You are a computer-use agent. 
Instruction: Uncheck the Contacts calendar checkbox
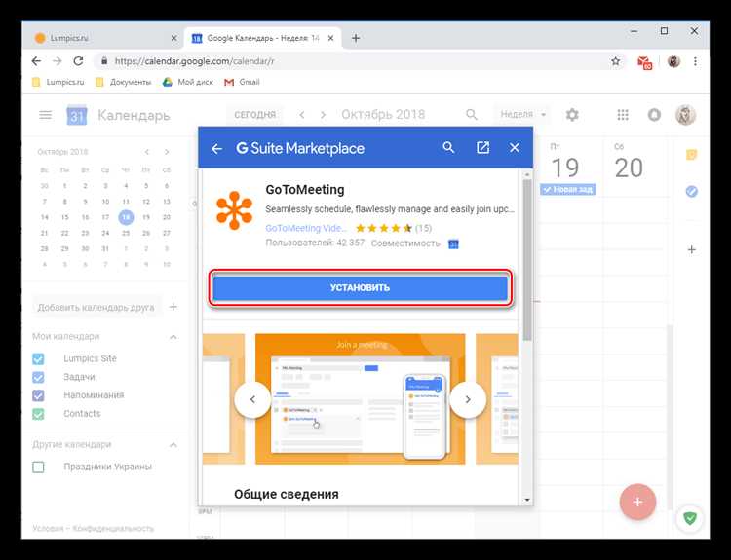38,414
